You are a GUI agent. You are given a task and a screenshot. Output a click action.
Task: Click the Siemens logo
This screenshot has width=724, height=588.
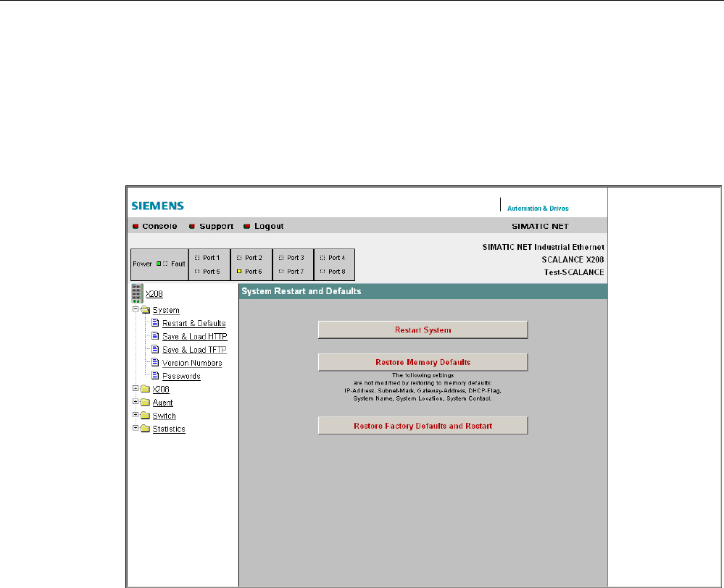(157, 206)
